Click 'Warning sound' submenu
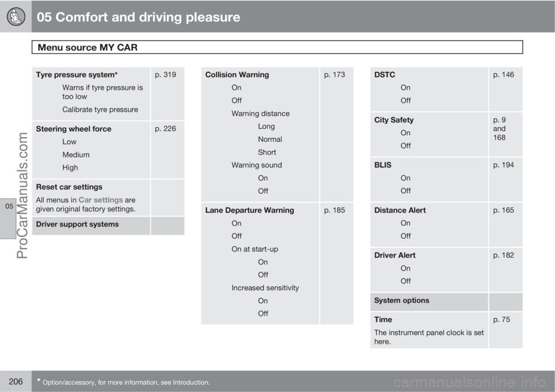The image size is (555, 392). coord(257,165)
